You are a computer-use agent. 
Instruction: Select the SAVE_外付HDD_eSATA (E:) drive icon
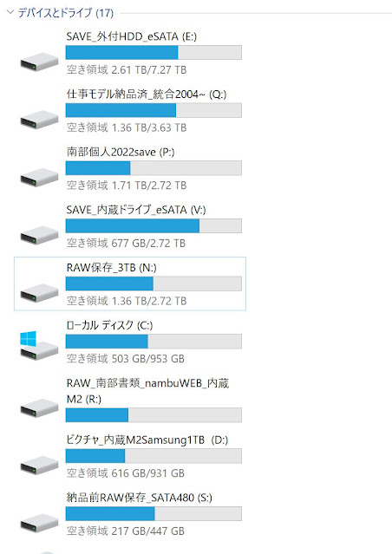coord(39,62)
